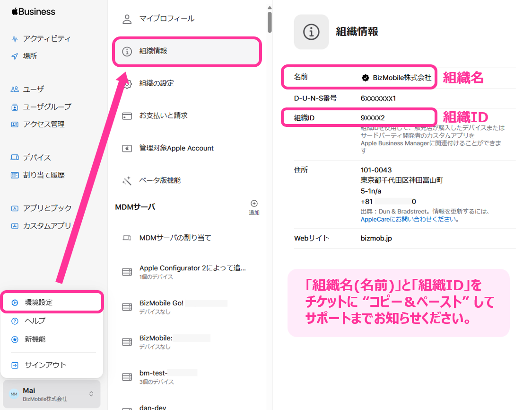Image resolution: width=532 pixels, height=410 pixels.
Task: Click the ベータ版機能 sparkle icon
Action: [127, 181]
